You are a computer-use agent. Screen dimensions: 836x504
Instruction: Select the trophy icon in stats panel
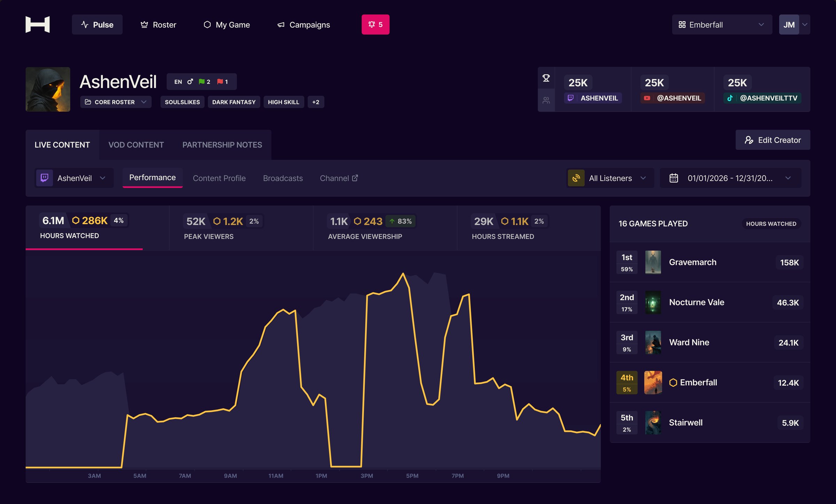546,78
